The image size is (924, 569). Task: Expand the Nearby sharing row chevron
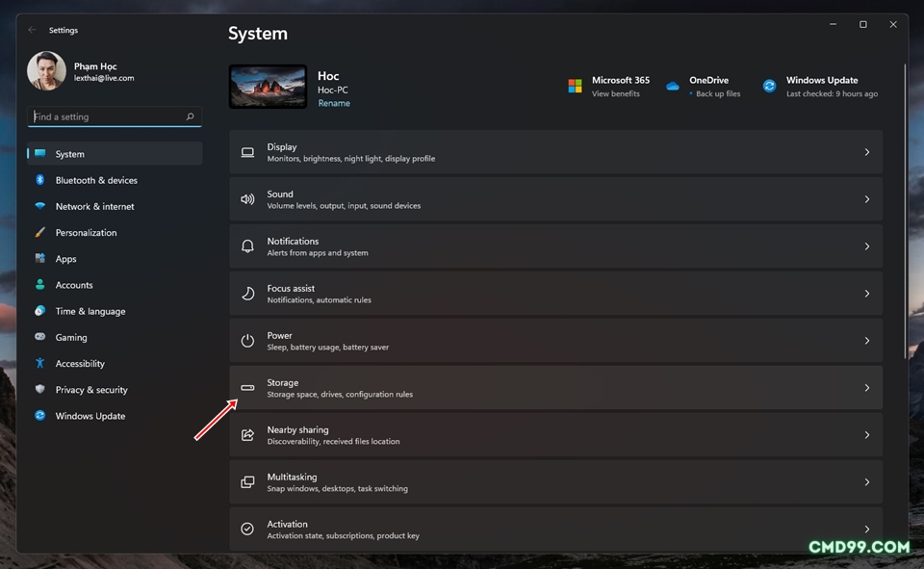tap(867, 435)
